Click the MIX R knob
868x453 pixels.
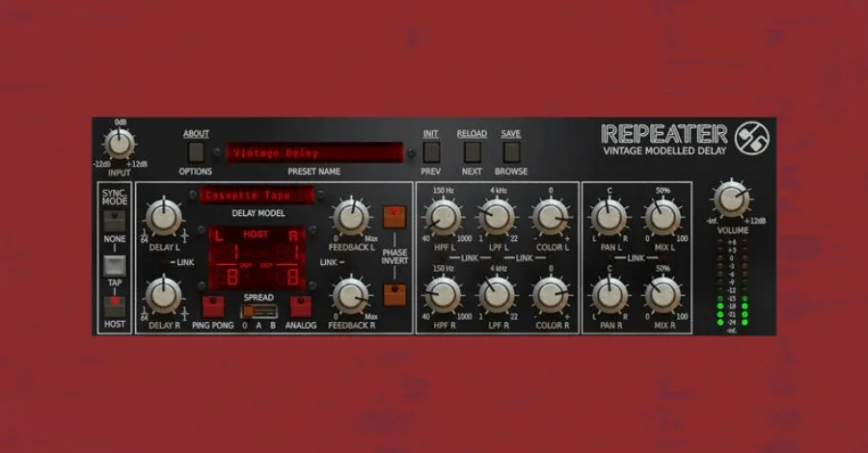click(663, 296)
